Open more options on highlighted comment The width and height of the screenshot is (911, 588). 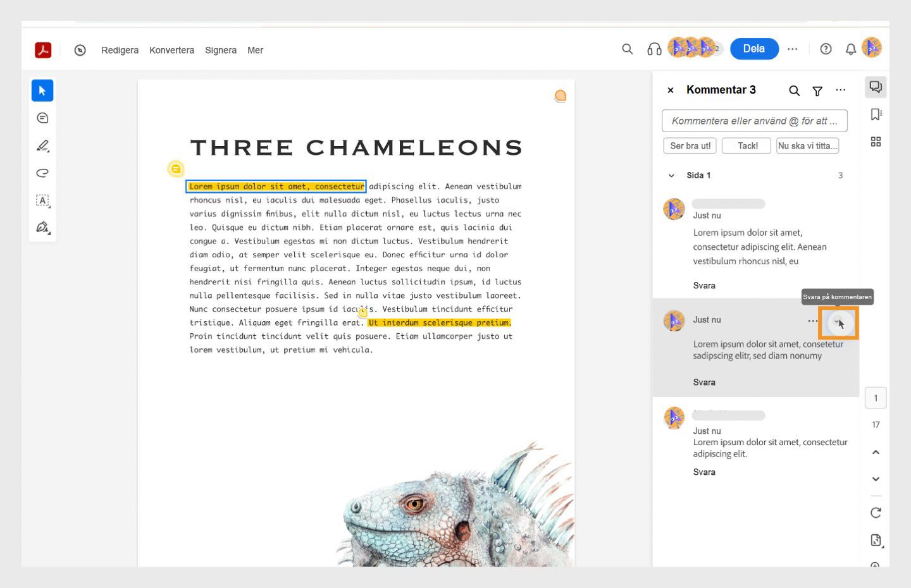[812, 321]
